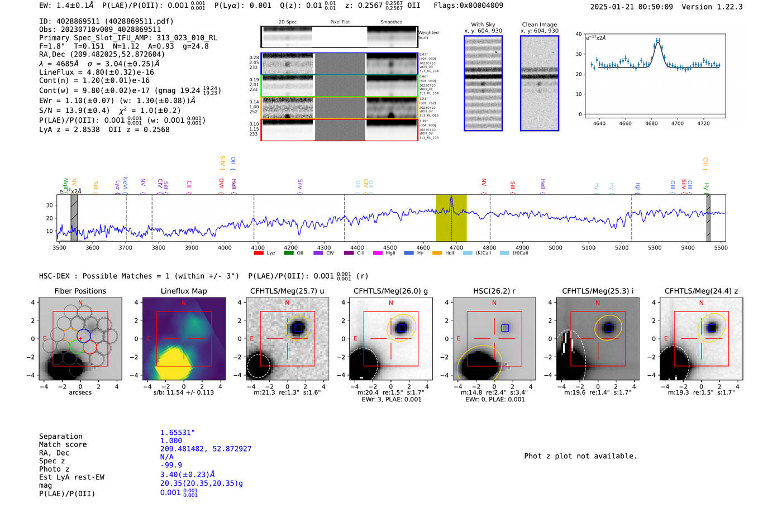Click the Pixel Flat column header
The height and width of the screenshot is (532, 782).
(340, 22)
